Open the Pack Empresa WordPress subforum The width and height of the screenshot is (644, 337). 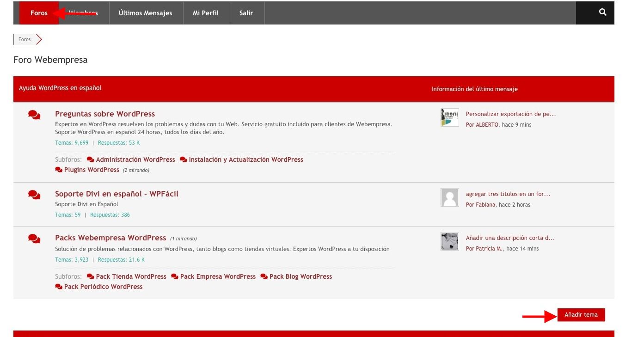click(218, 276)
